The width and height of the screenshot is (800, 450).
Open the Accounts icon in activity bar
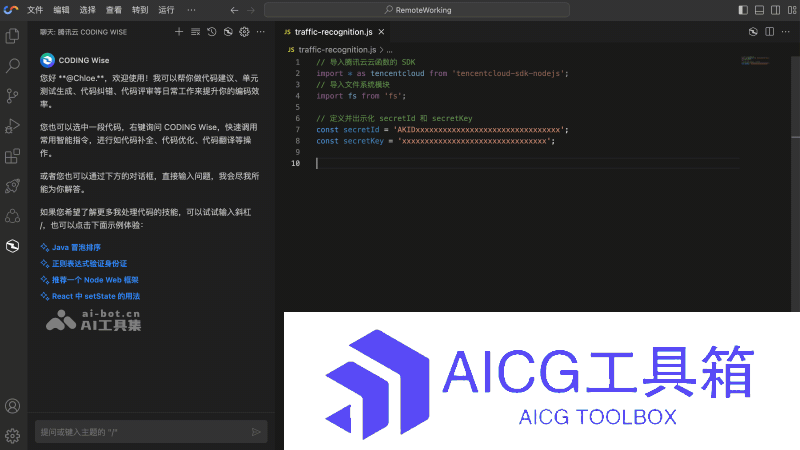pyautogui.click(x=12, y=406)
